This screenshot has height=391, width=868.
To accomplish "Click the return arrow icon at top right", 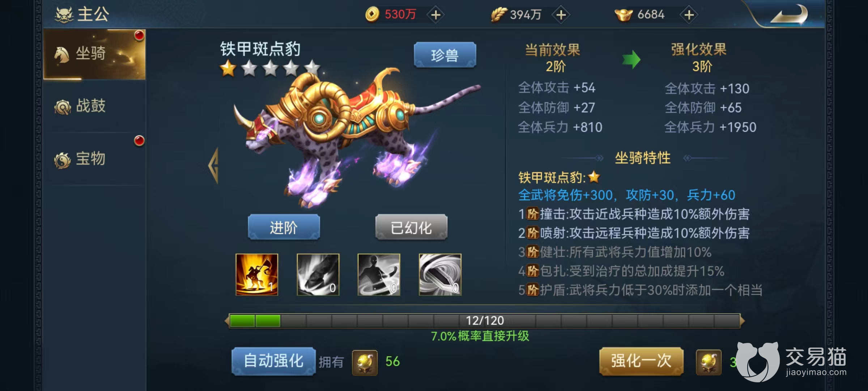I will (789, 14).
